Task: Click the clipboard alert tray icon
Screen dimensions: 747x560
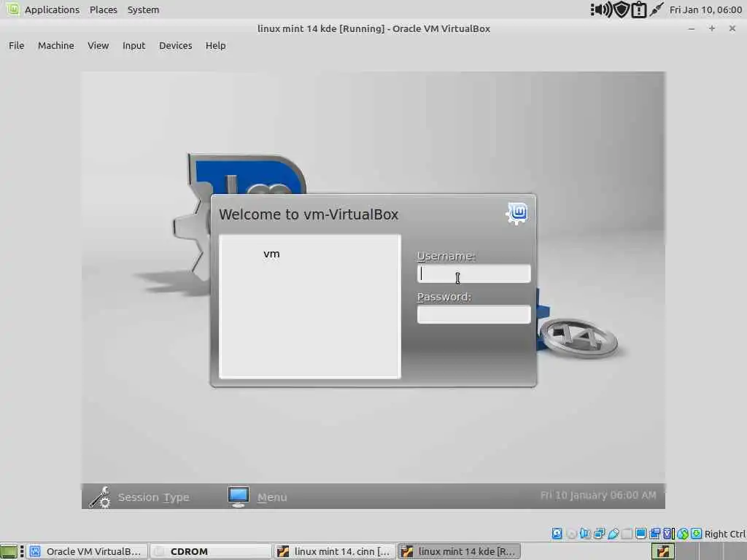Action: pos(638,9)
